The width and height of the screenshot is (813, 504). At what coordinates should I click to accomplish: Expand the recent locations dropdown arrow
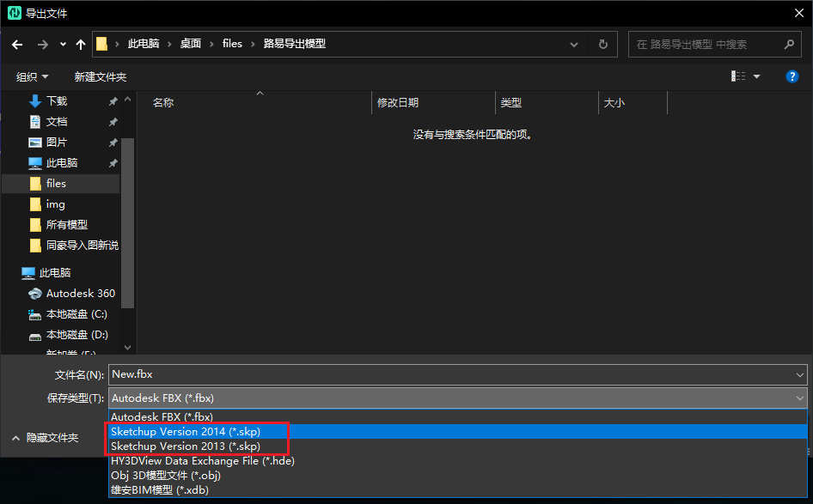[64, 44]
